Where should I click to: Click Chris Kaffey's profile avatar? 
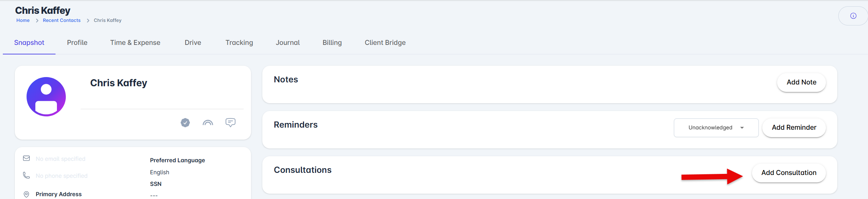coord(46,97)
